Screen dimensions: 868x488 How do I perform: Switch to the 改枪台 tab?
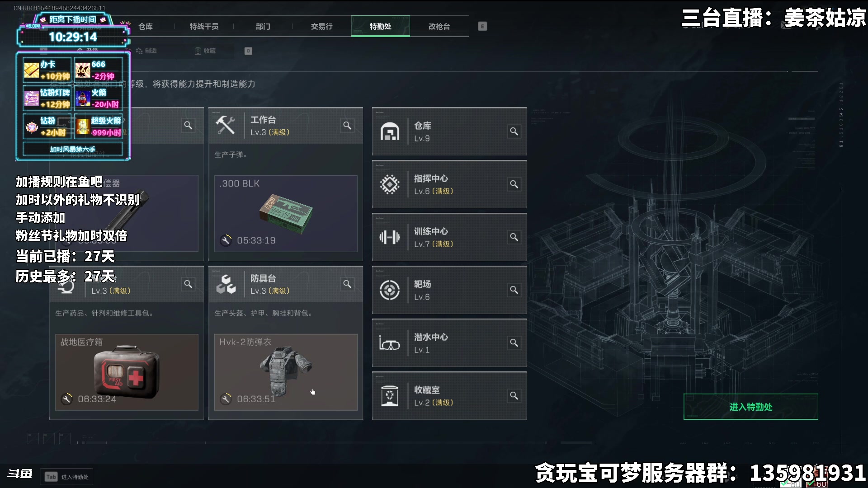439,26
